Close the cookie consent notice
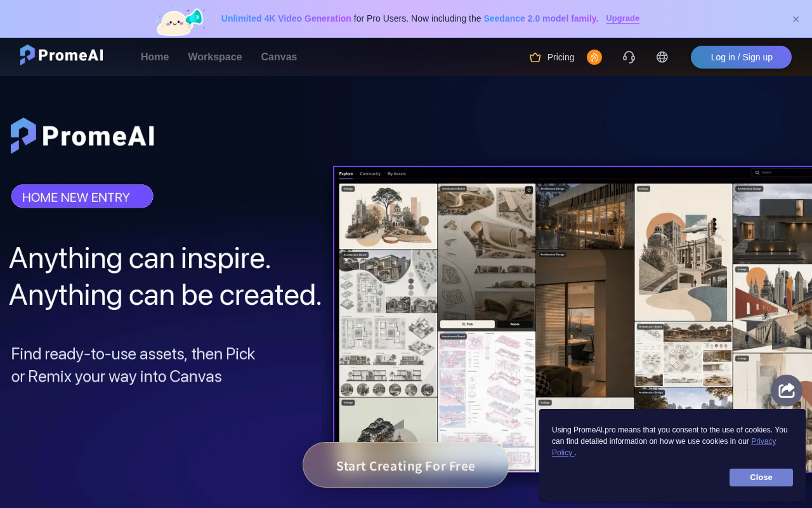Viewport: 812px width, 508px height. [761, 478]
